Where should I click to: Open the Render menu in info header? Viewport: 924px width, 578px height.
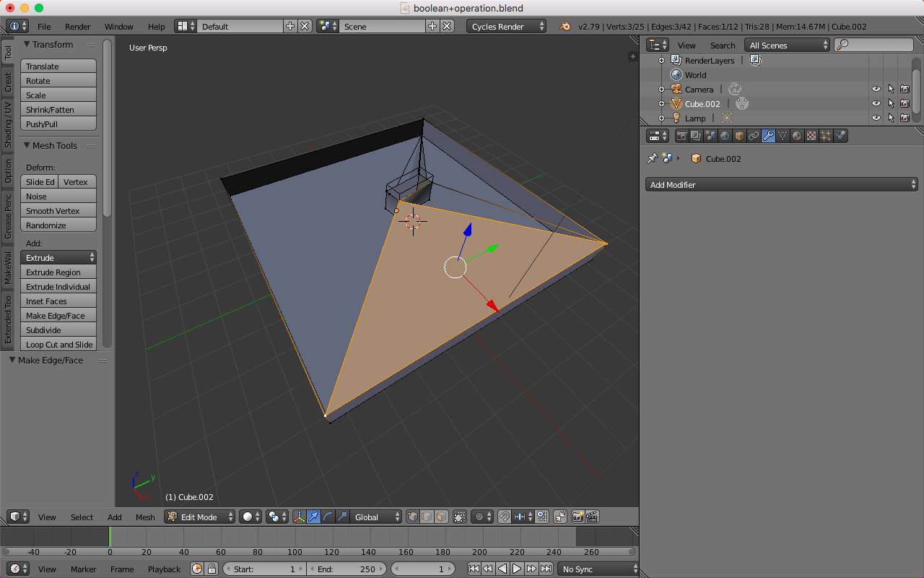click(x=78, y=26)
